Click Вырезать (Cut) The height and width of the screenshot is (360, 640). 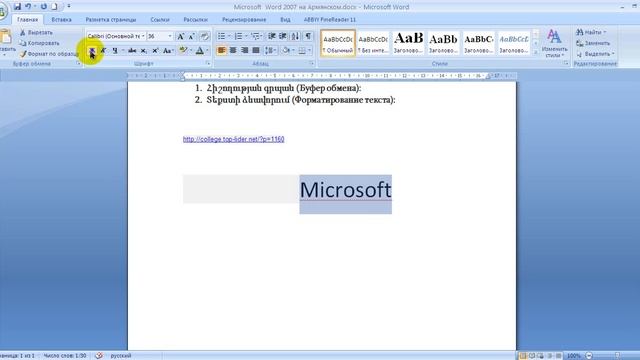[x=36, y=33]
